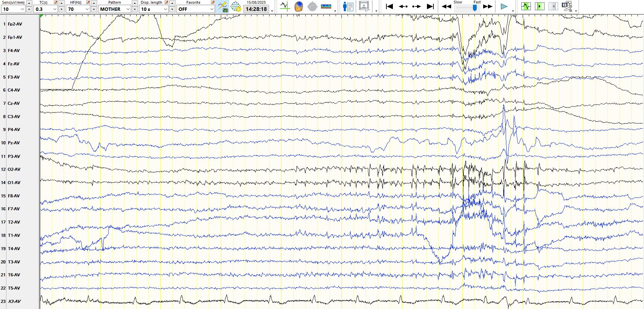Jump to the start of the recording
The height and width of the screenshot is (309, 644).
pos(389,6)
